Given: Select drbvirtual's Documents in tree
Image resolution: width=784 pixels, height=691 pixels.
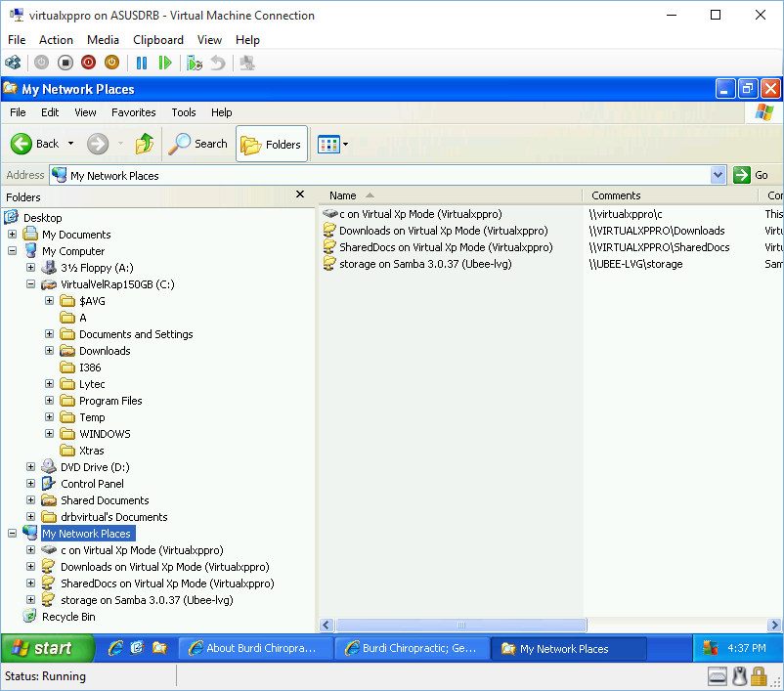Looking at the screenshot, I should point(114,517).
